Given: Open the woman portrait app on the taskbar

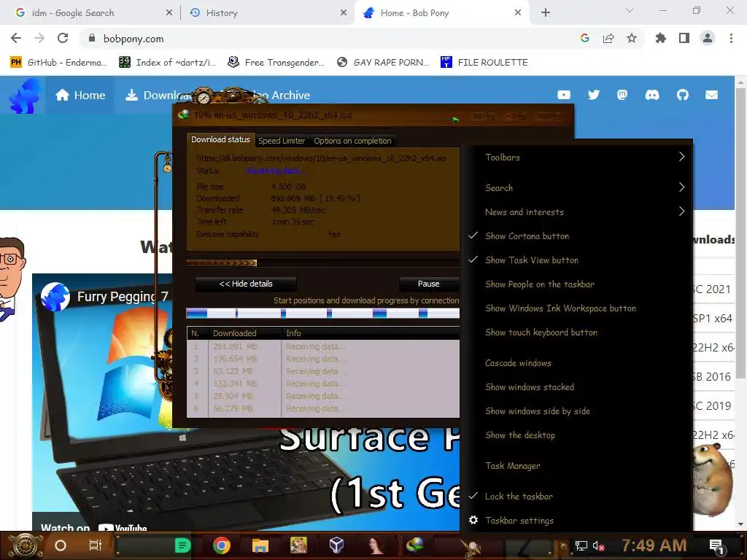Looking at the screenshot, I should click(x=376, y=545).
